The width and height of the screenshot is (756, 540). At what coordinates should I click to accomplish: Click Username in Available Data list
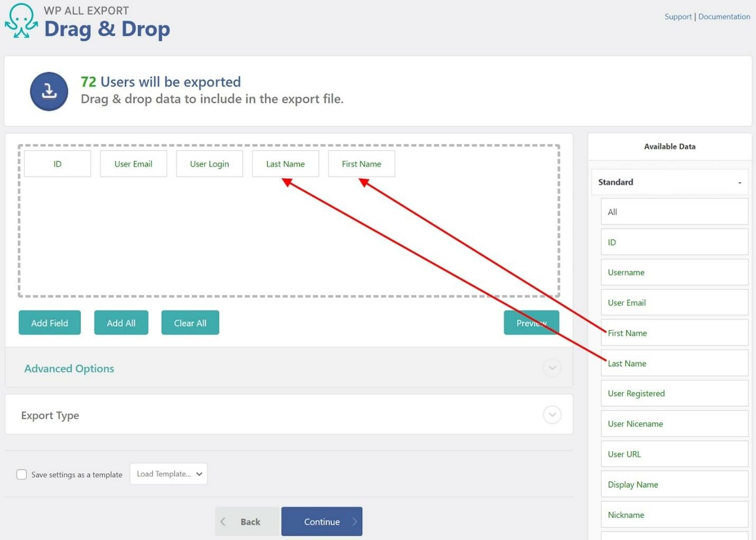coord(675,272)
